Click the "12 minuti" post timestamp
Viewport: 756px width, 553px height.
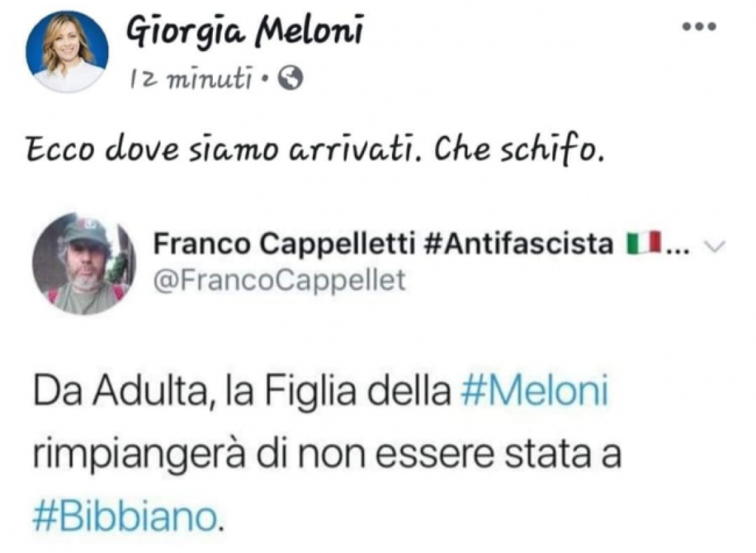193,81
